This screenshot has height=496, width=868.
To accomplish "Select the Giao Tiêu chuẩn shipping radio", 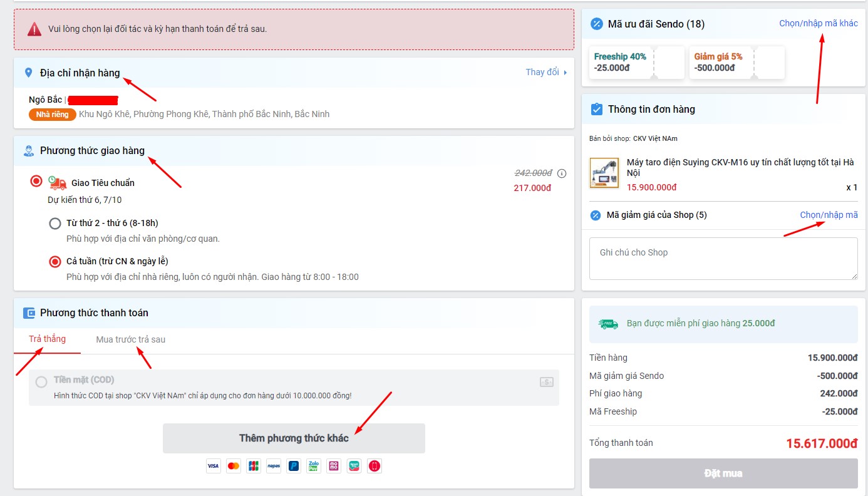I will 36,181.
